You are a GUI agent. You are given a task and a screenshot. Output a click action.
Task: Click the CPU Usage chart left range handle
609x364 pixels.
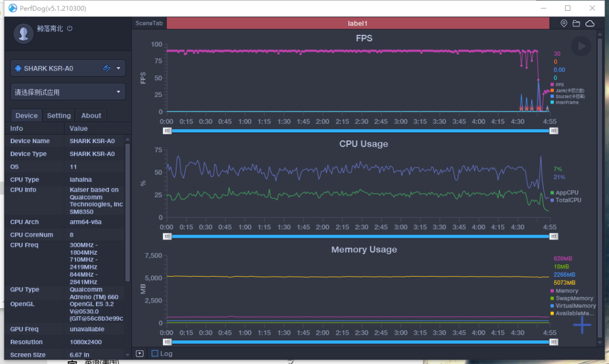click(167, 236)
